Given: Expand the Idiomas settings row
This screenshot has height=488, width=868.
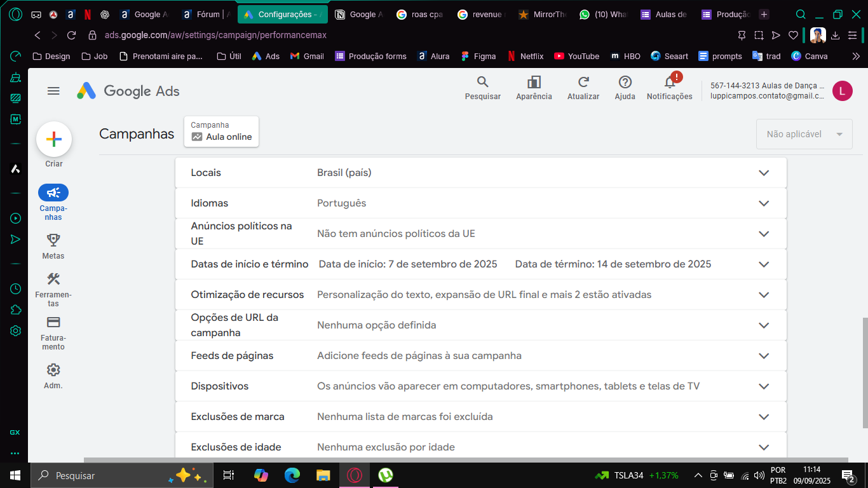Looking at the screenshot, I should coord(480,203).
